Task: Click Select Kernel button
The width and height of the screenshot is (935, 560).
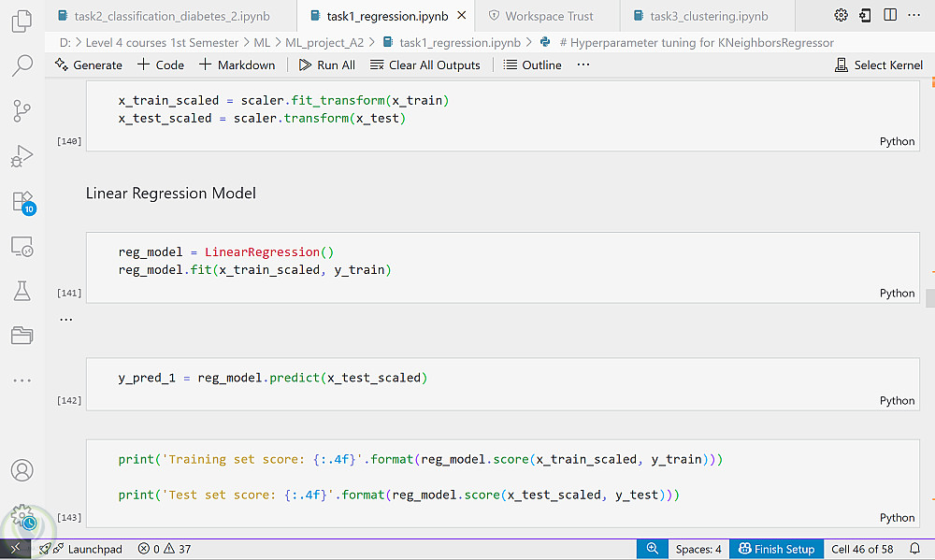Action: pos(879,65)
